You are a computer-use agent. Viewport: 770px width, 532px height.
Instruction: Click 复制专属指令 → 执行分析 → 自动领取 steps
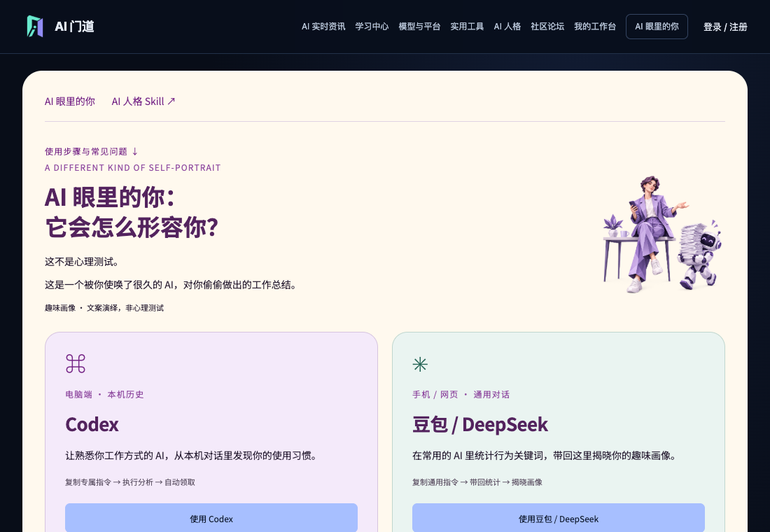tap(130, 482)
